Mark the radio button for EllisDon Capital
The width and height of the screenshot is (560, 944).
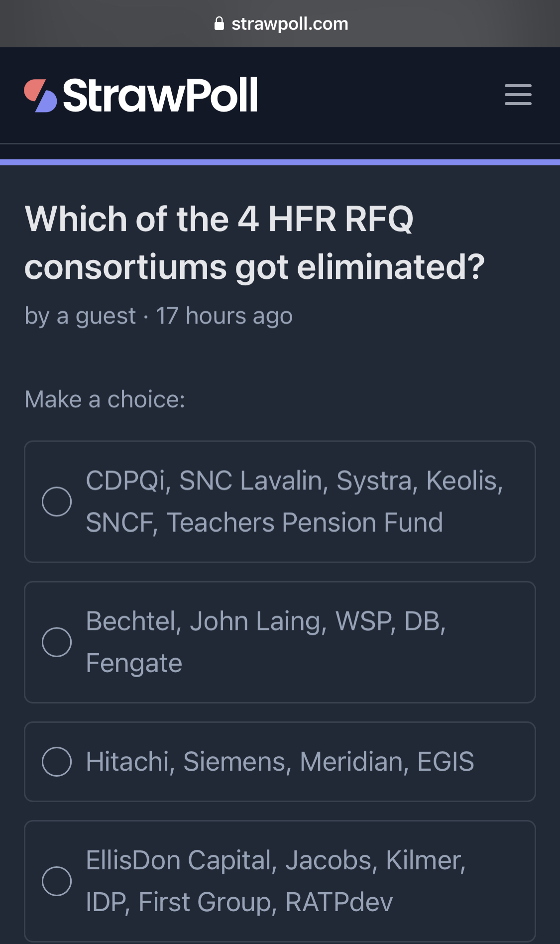pyautogui.click(x=57, y=881)
